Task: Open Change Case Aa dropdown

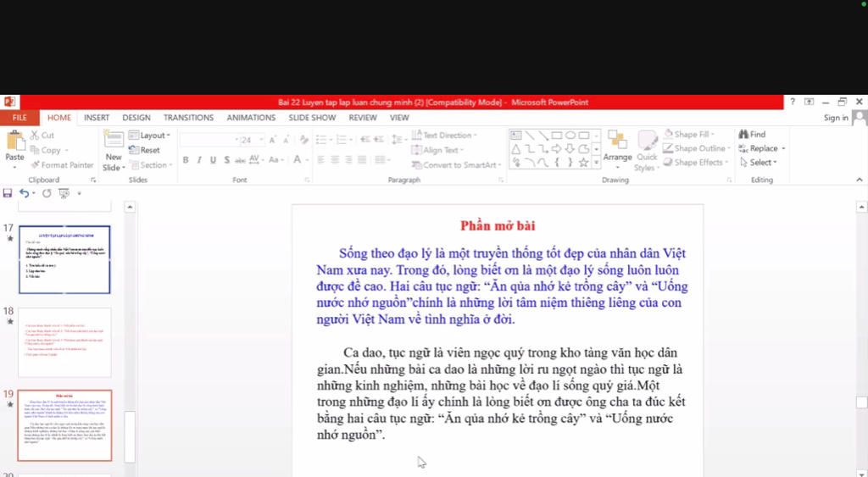Action: (x=276, y=160)
